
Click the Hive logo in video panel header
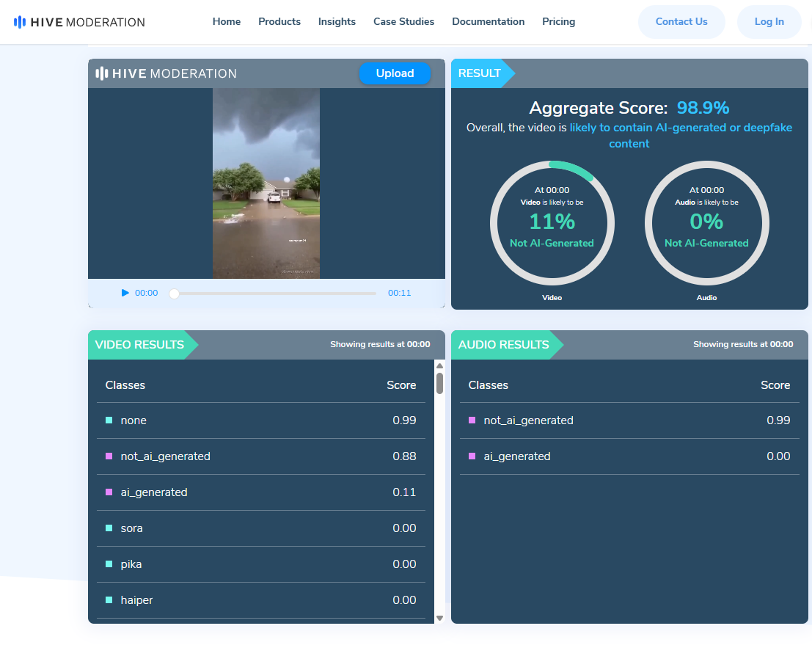167,73
